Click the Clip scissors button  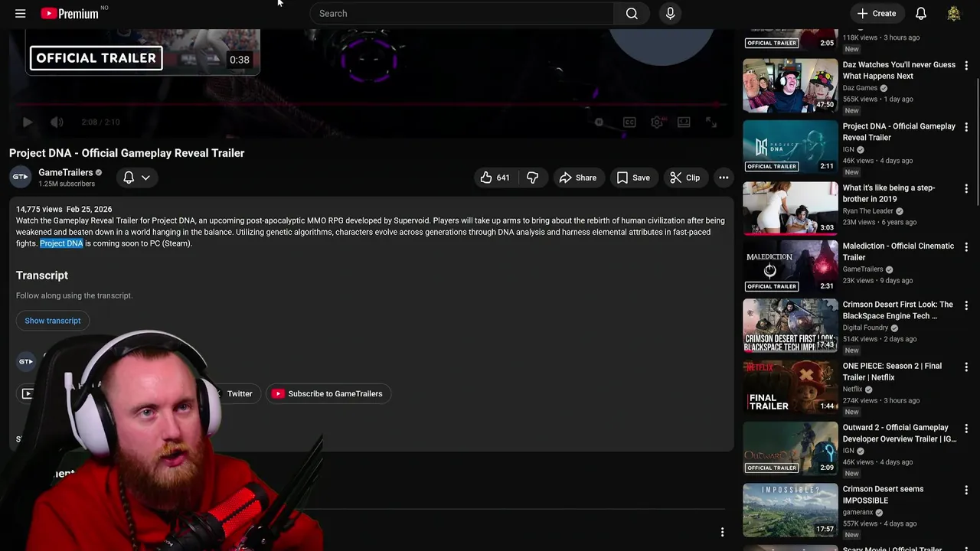(x=684, y=178)
